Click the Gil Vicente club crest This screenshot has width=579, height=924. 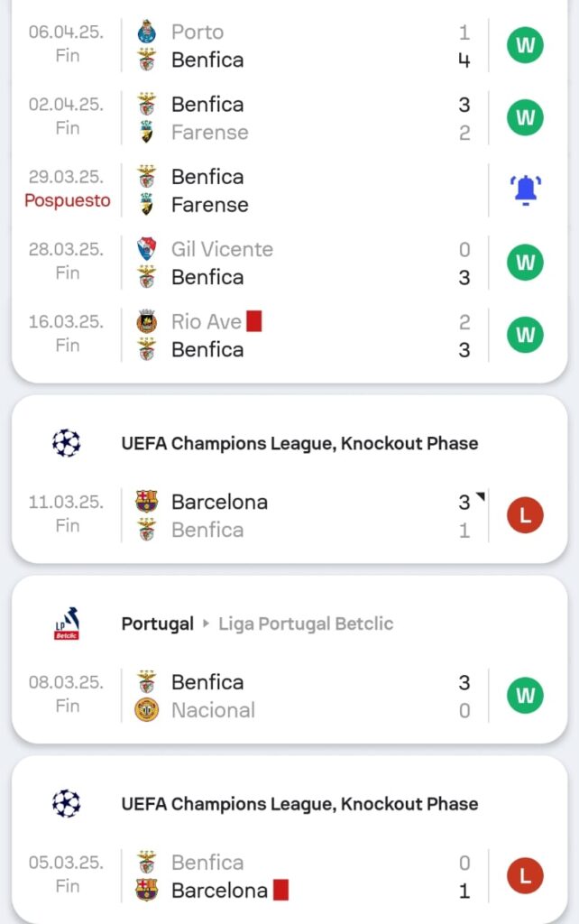(147, 249)
